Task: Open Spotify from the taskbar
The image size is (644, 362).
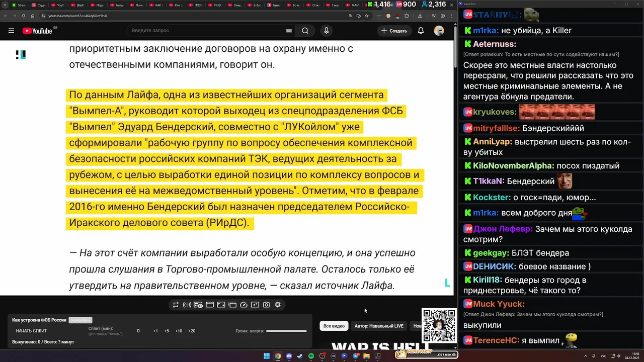Action: [311, 356]
